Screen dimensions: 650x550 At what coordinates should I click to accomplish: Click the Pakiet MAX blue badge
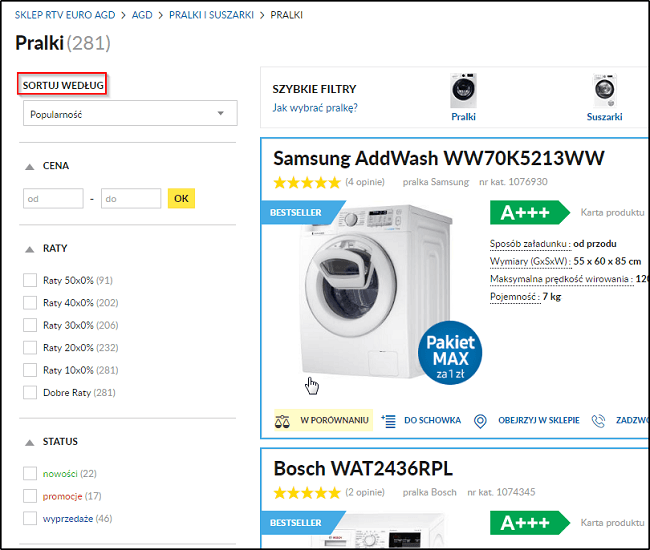click(x=451, y=353)
